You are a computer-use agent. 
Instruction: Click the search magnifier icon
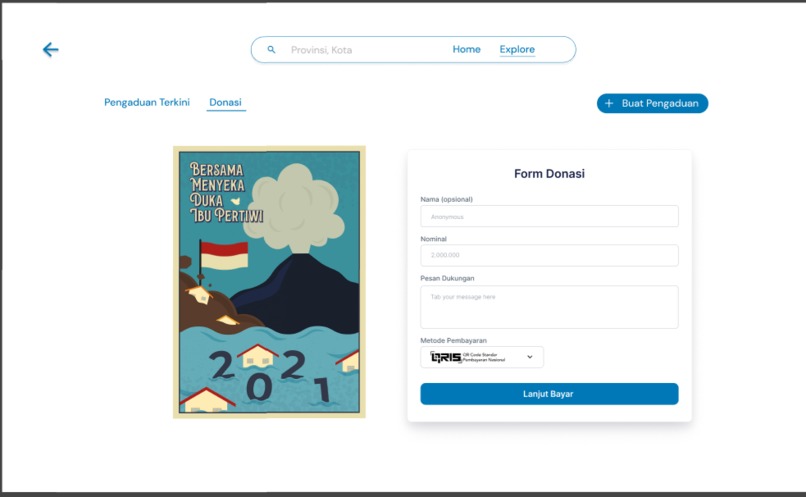click(271, 49)
